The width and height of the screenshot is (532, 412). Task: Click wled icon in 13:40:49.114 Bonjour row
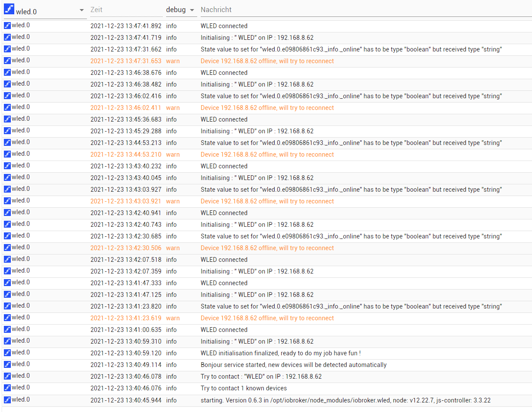tap(7, 364)
